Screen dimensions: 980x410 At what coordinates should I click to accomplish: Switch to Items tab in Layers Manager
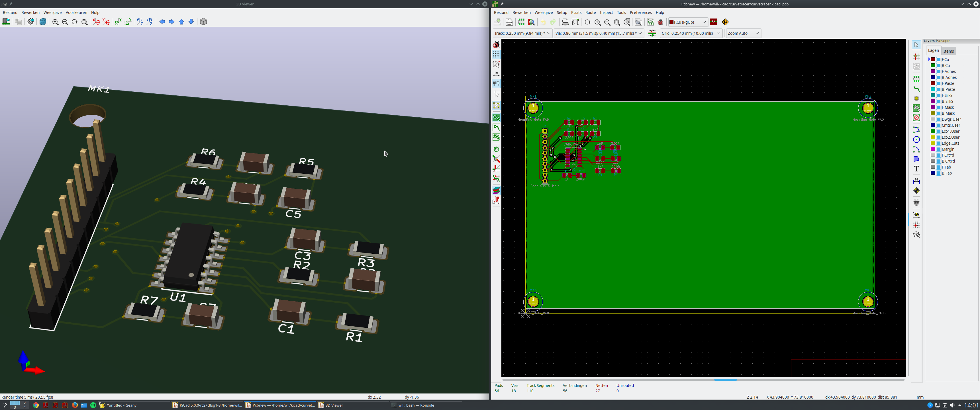pyautogui.click(x=948, y=51)
